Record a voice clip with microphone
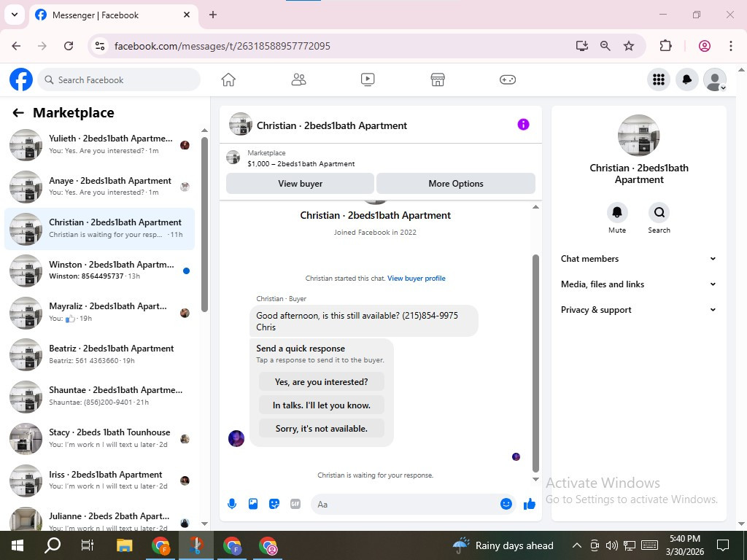 pyautogui.click(x=232, y=504)
